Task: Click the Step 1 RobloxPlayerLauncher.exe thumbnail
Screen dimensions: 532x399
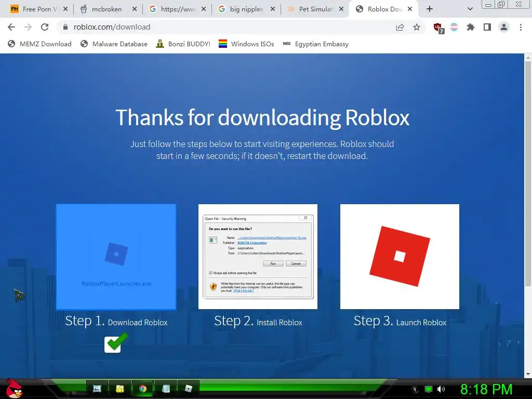Action: tap(116, 257)
